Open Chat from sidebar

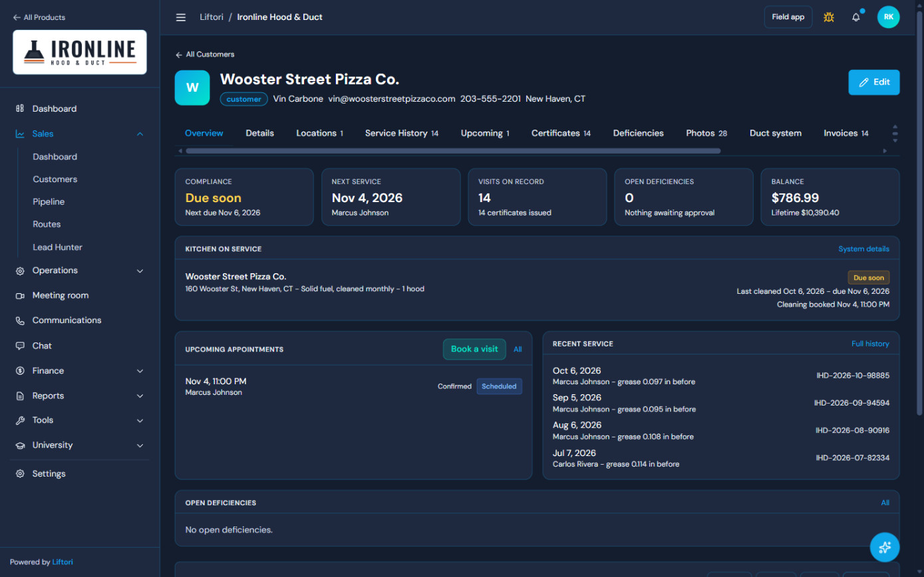pyautogui.click(x=80, y=346)
